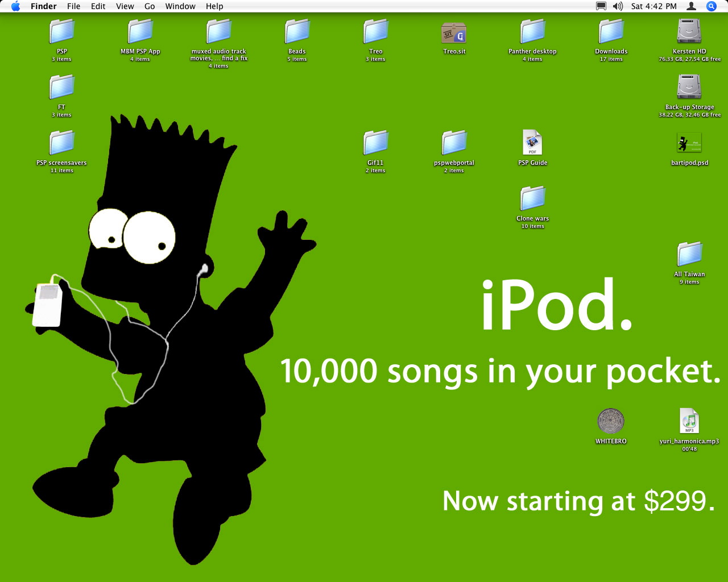The width and height of the screenshot is (728, 582).
Task: Select the Back-up Storage drive icon
Action: pos(689,88)
